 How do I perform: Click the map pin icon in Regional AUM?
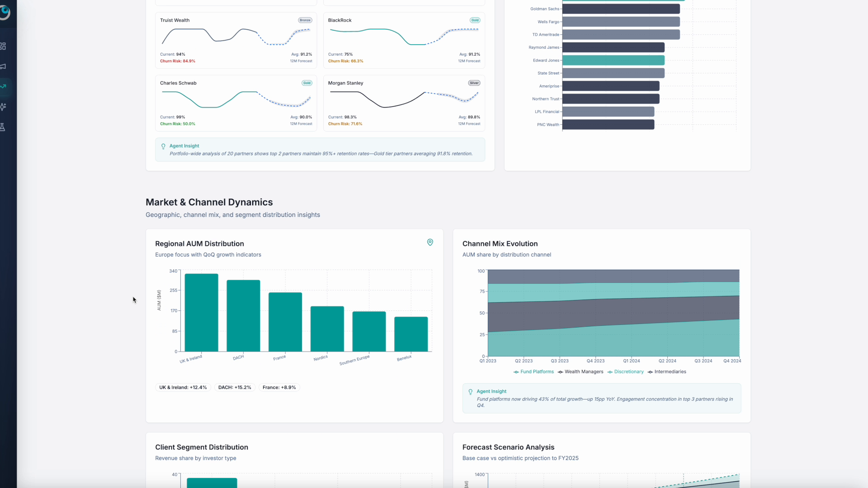[x=430, y=243]
